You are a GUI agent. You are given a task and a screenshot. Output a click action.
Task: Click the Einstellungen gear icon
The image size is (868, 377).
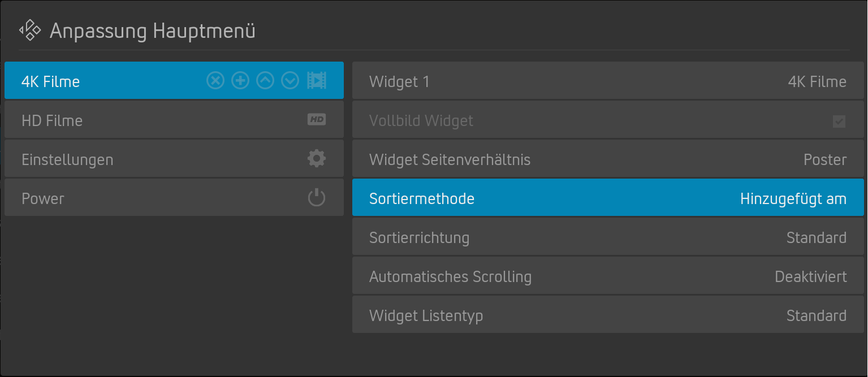[317, 158]
